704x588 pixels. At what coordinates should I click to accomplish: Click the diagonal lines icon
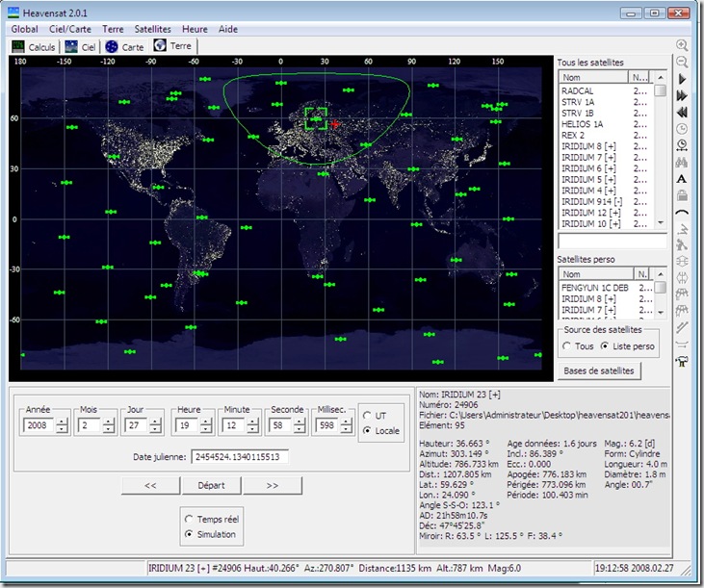(x=682, y=327)
